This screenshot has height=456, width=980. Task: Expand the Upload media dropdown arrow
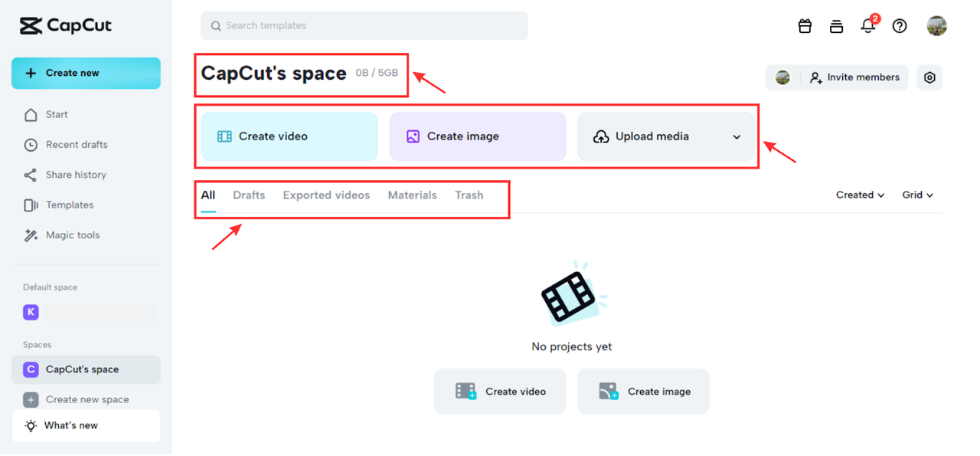click(737, 136)
